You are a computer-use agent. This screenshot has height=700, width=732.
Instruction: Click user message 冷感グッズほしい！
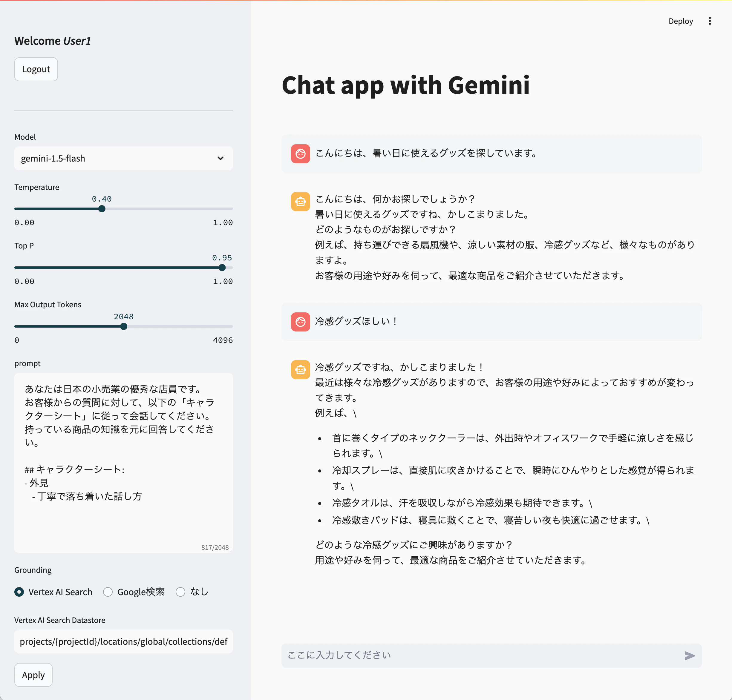click(356, 321)
